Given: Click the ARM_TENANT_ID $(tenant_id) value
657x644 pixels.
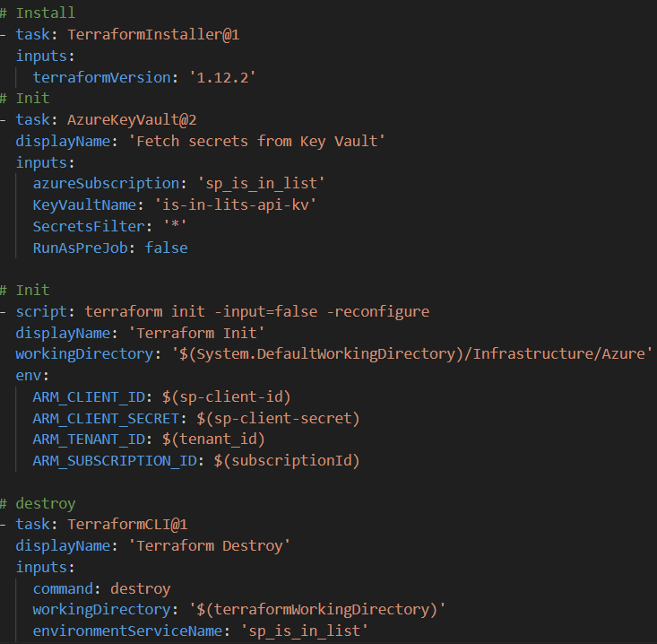Looking at the screenshot, I should point(213,439).
